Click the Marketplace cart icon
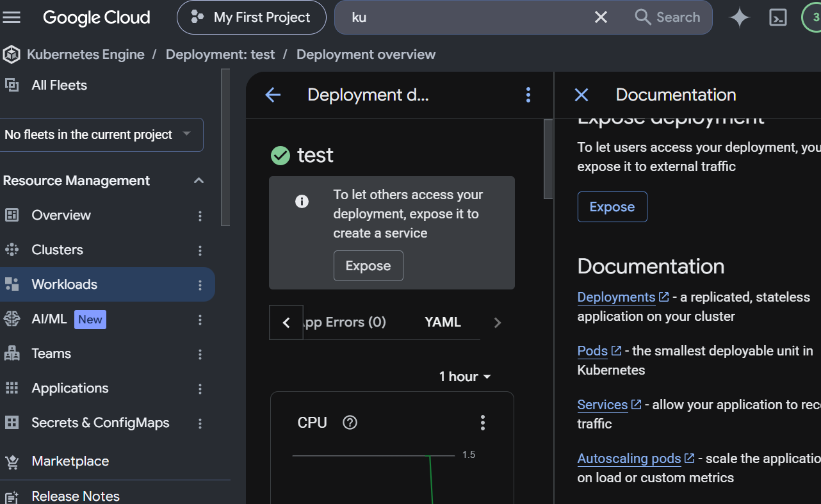 point(12,461)
